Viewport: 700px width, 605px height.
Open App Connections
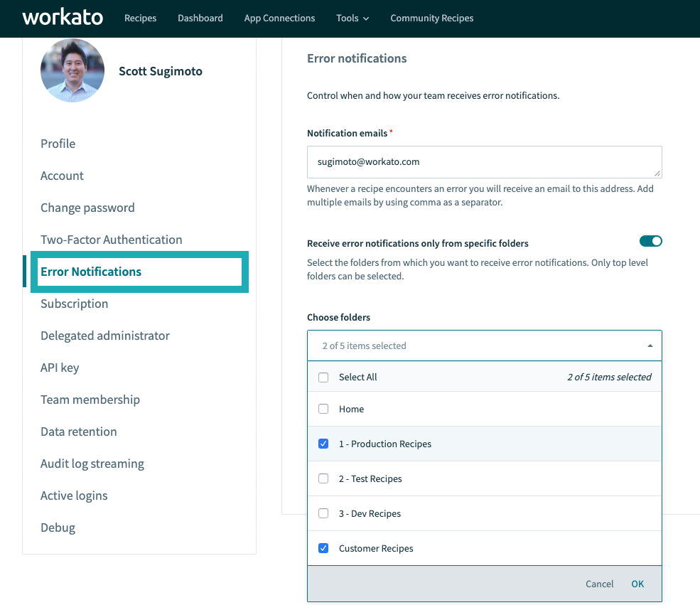[x=279, y=18]
